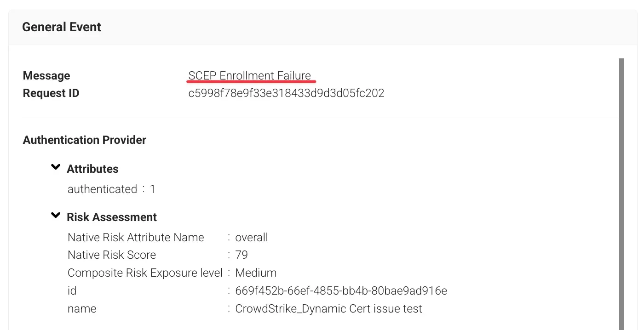Click the Authentication Provider heading

pyautogui.click(x=85, y=140)
